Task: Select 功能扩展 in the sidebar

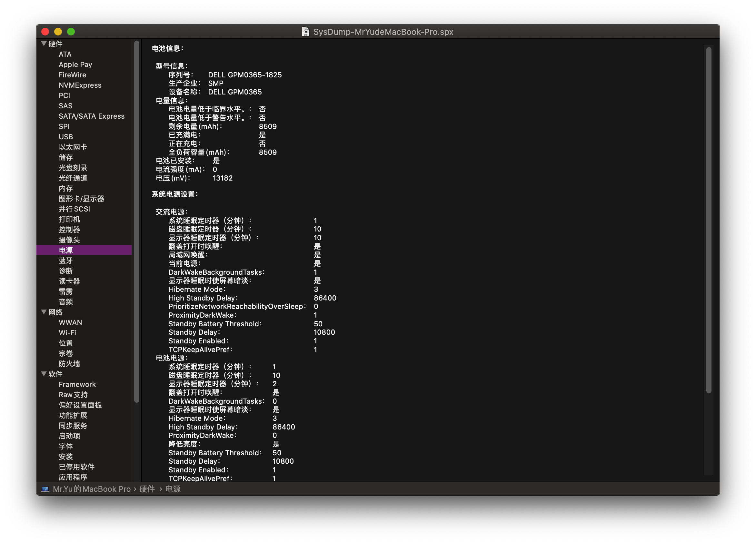Action: click(x=73, y=416)
